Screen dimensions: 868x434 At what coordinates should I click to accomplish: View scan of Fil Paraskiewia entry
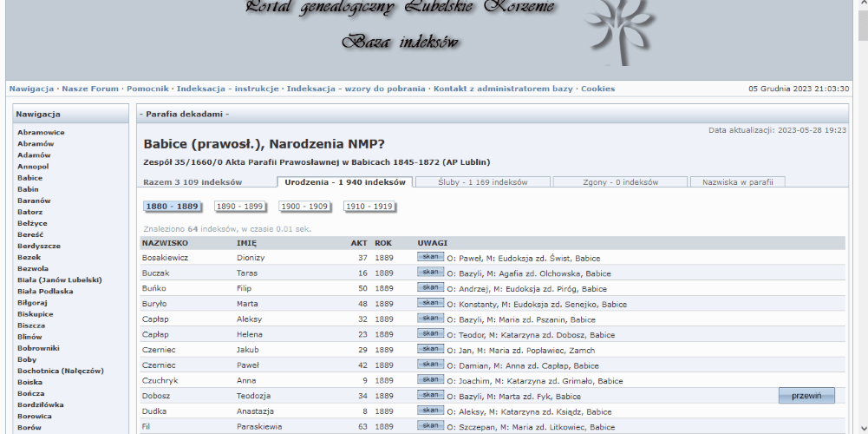tap(430, 425)
